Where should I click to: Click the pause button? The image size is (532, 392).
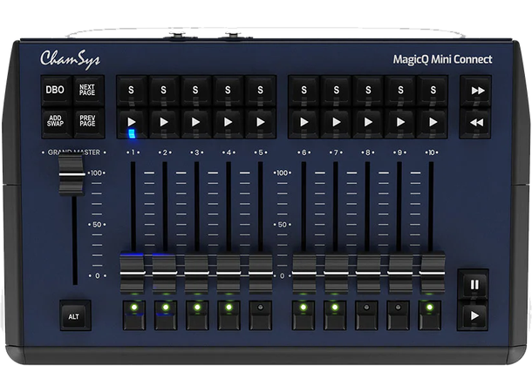point(474,285)
